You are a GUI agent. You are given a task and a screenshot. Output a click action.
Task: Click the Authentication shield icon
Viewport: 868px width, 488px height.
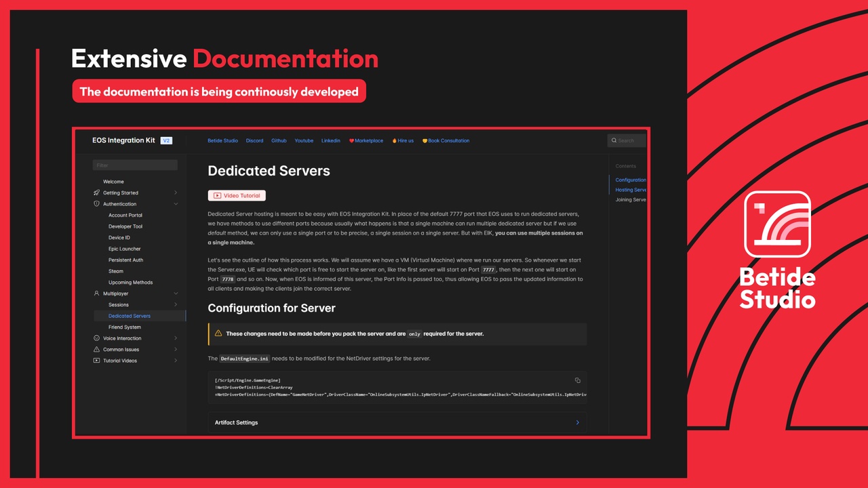[x=97, y=203]
